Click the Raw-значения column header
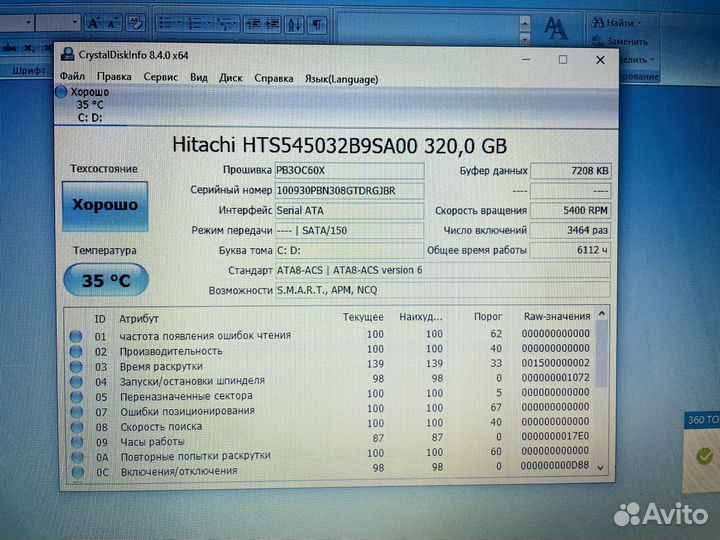Image resolution: width=720 pixels, height=540 pixels. point(557,316)
